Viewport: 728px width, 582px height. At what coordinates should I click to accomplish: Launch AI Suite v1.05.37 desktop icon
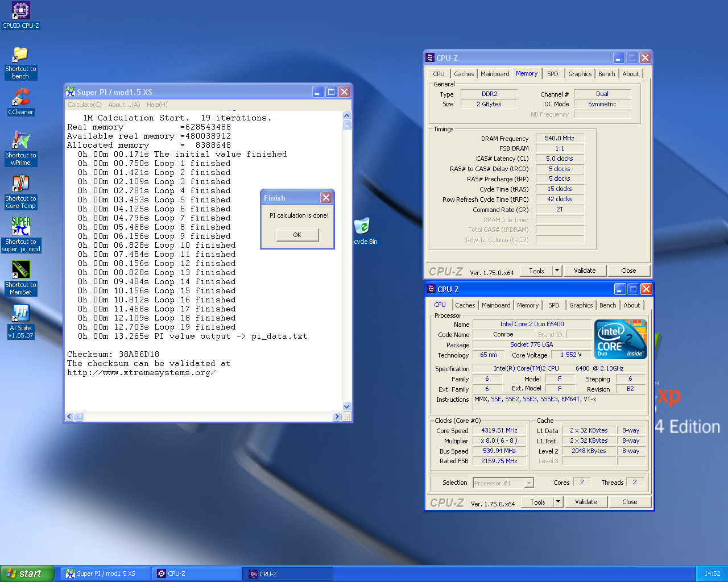[x=20, y=322]
